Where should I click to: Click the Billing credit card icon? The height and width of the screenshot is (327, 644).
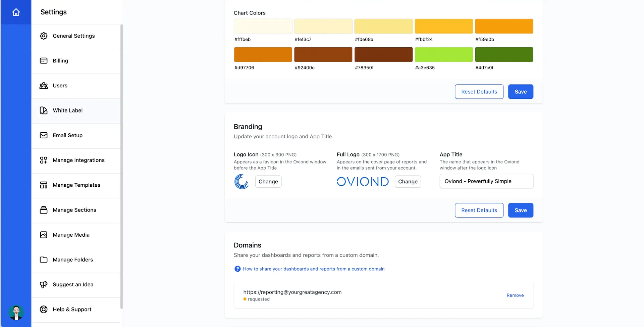pyautogui.click(x=44, y=61)
